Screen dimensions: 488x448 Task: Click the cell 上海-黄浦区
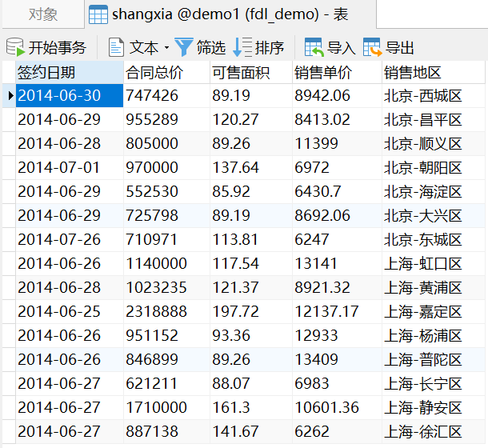(x=434, y=287)
